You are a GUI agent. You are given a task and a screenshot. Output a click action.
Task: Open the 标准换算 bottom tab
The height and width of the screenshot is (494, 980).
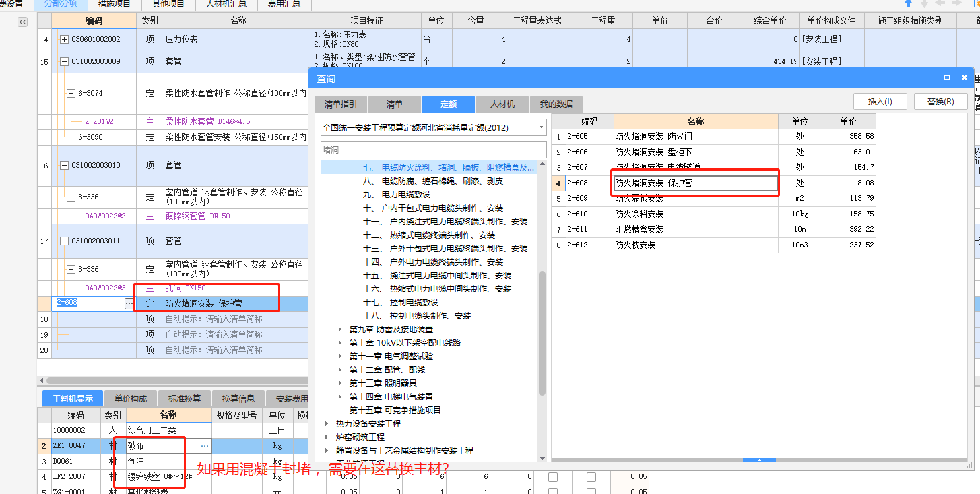[185, 398]
